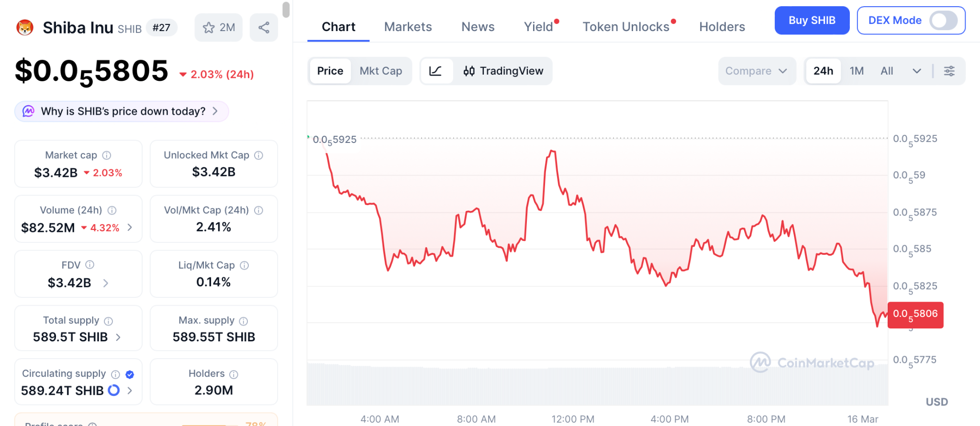Click the circulating supply verified badge
The image size is (980, 426).
130,374
